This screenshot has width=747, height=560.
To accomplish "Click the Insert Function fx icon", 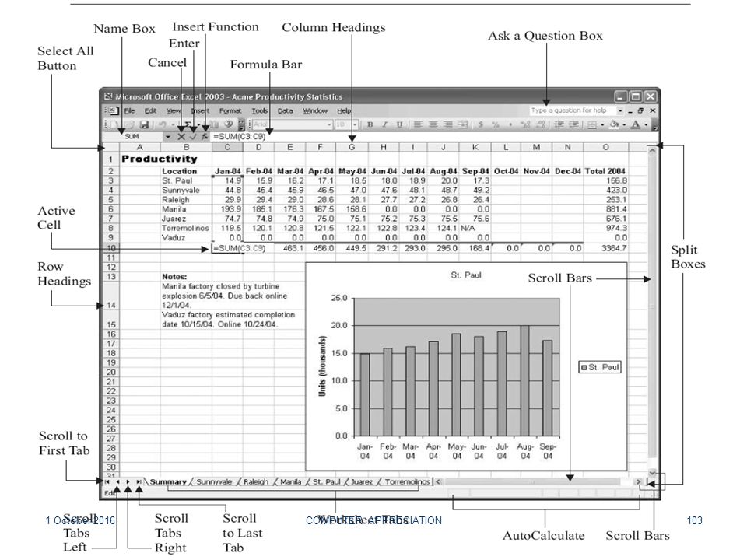I will [205, 137].
